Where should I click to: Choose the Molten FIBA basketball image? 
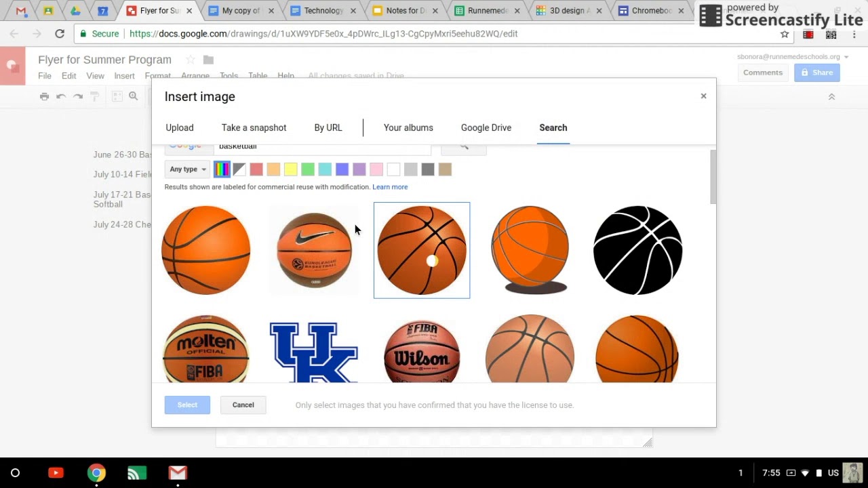click(x=206, y=348)
